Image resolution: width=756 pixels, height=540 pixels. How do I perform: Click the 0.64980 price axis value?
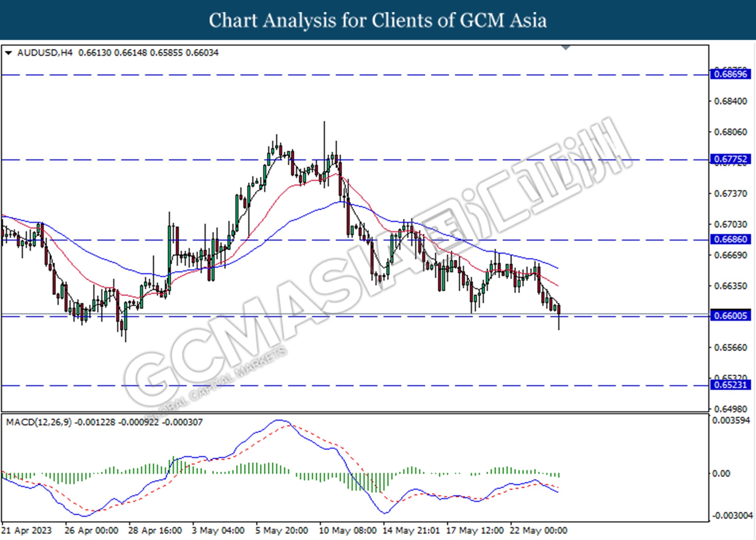730,409
